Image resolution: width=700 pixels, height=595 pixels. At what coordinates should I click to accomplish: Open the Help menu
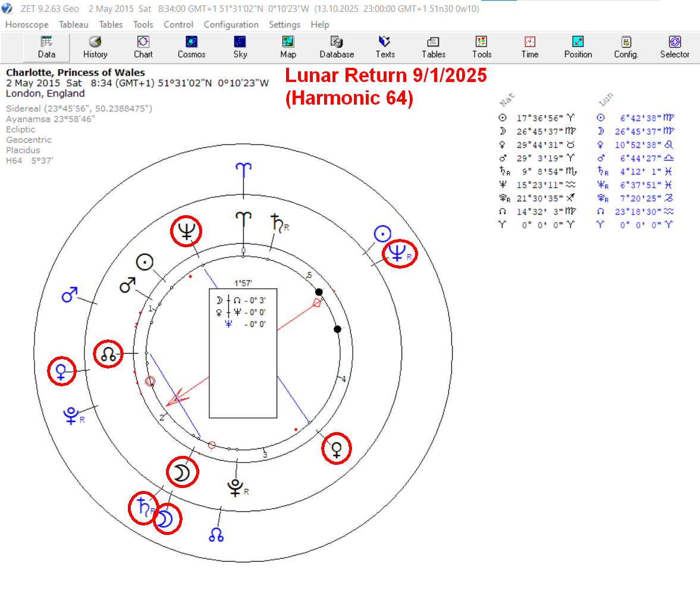[319, 24]
